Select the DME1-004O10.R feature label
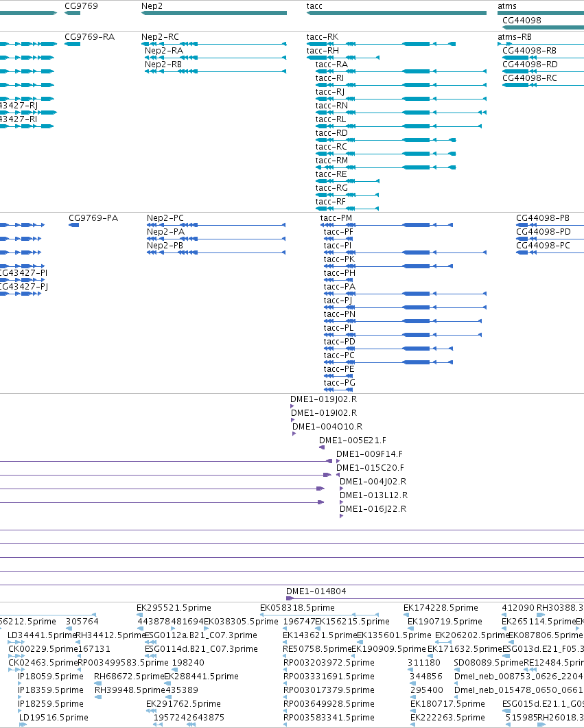Screen dimensions: 584x728 pos(327,427)
